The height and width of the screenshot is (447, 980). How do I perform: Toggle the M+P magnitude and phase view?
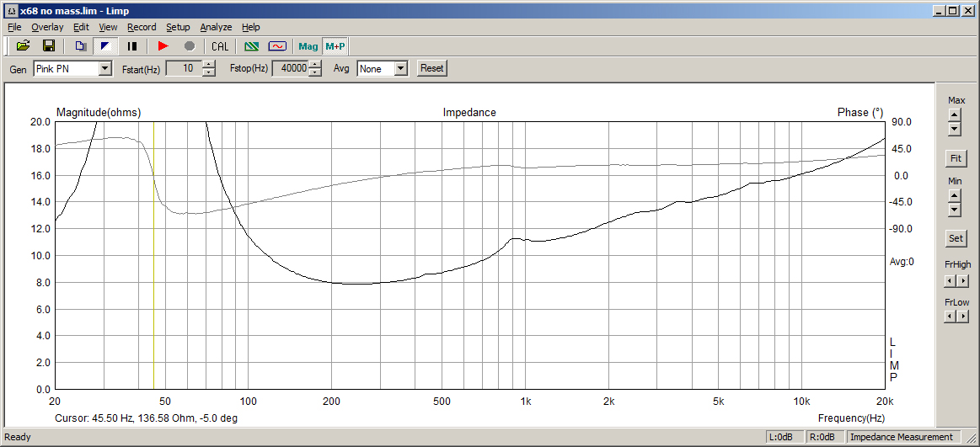click(335, 46)
